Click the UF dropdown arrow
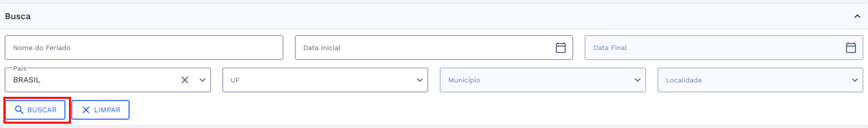This screenshot has width=868, height=128. [419, 80]
